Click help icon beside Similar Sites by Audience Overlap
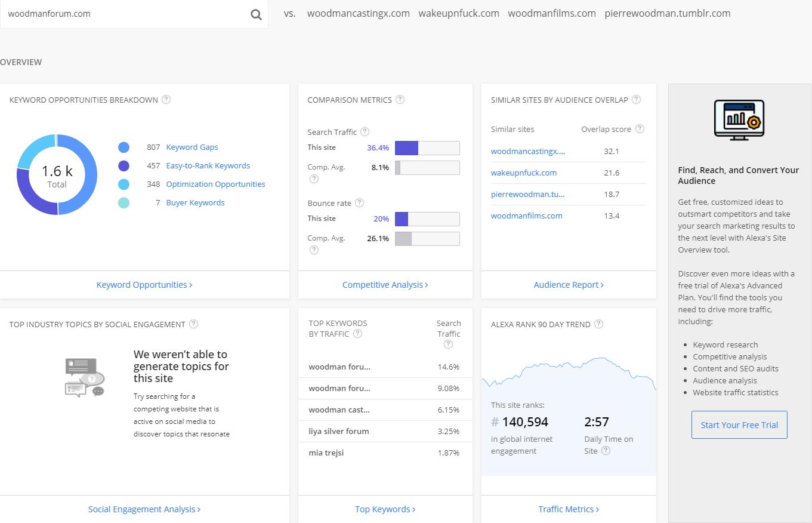This screenshot has width=812, height=523. click(x=637, y=100)
